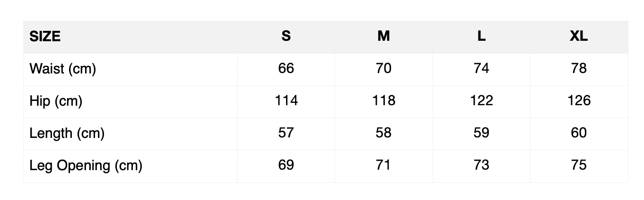
Task: Click leg opening value 75 for size XL
Action: point(579,165)
